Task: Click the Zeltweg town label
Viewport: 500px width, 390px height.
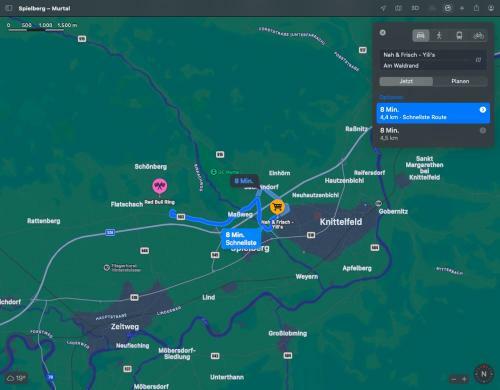Action: (125, 327)
